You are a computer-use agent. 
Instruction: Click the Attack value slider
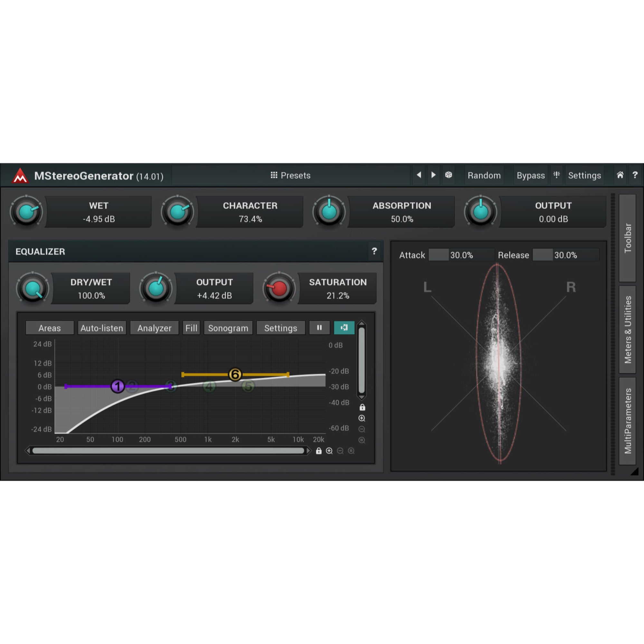click(x=461, y=255)
